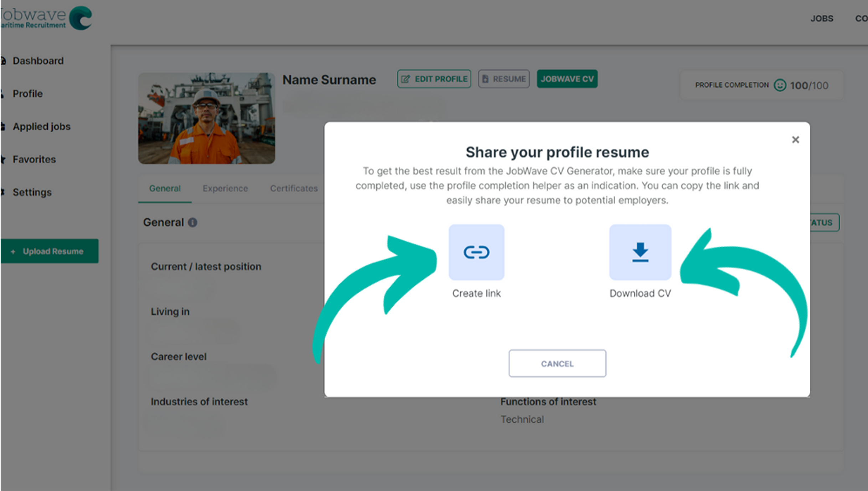Select the Experience profile tab

[x=225, y=188]
